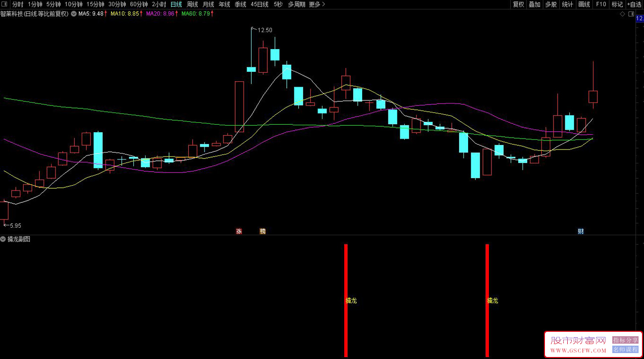Click the 12.50 high price label
Image resolution: width=644 pixels, height=359 pixels.
point(265,30)
